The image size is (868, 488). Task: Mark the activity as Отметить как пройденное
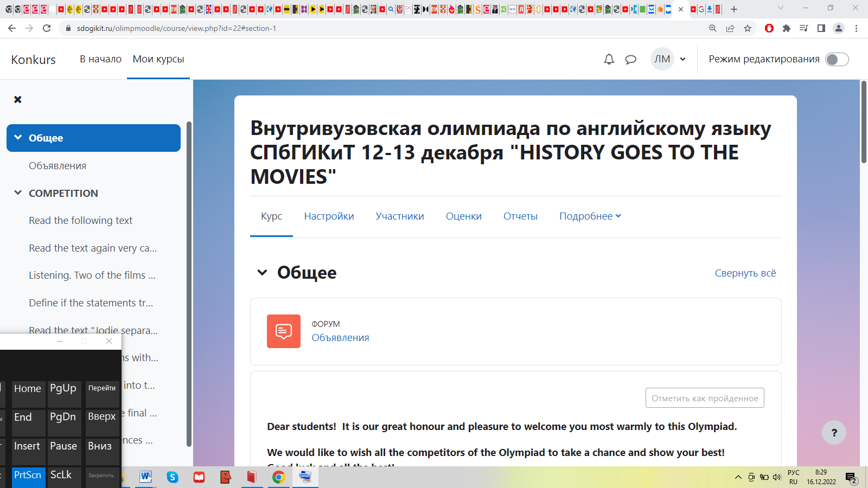tap(705, 398)
